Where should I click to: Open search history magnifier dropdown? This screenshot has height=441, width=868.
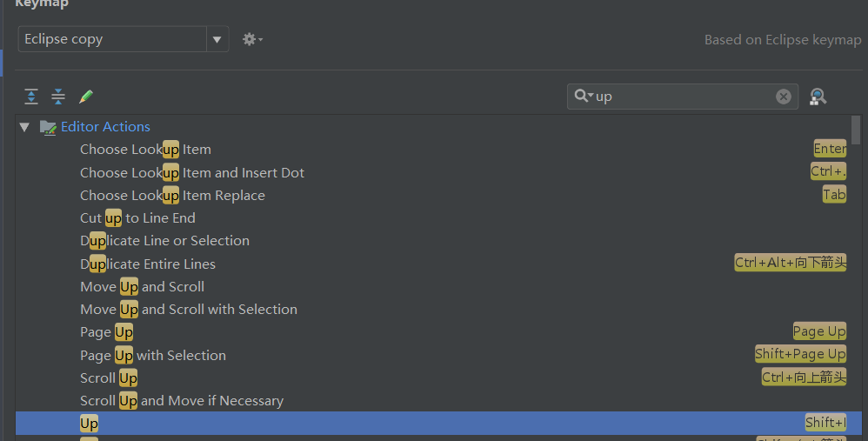(584, 97)
